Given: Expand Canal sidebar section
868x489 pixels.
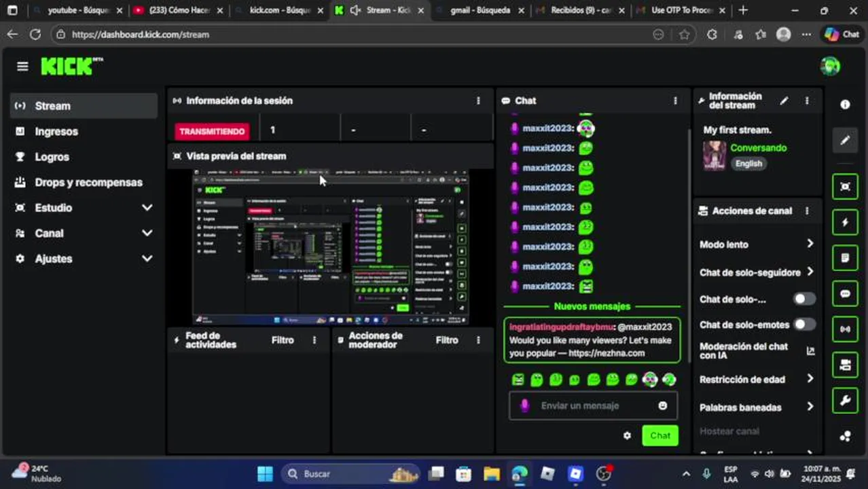Looking at the screenshot, I should [x=147, y=233].
